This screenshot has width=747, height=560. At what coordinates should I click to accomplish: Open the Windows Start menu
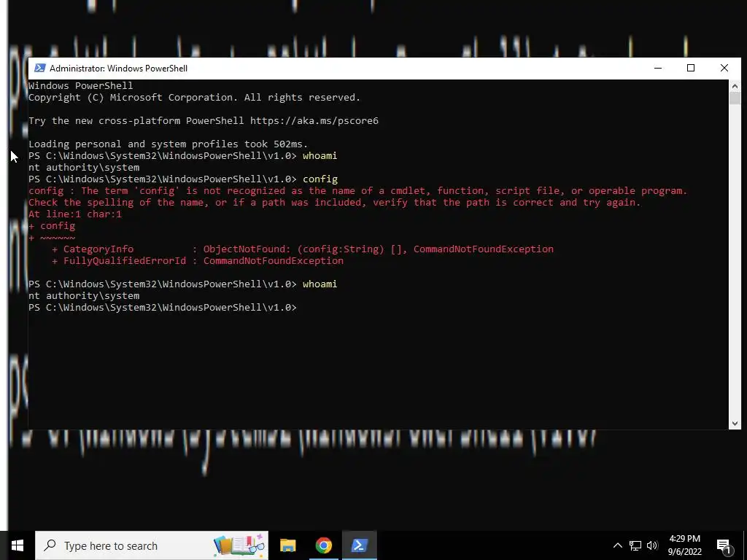pos(18,545)
